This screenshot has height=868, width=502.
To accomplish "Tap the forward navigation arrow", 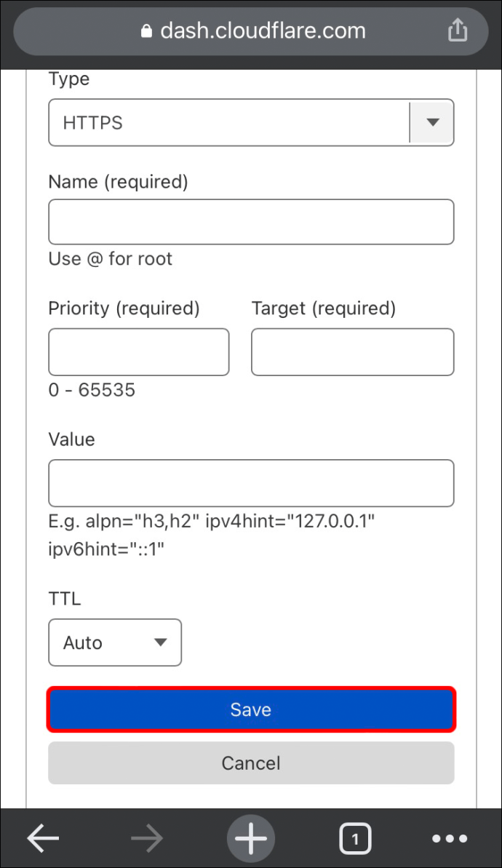I will click(x=146, y=838).
